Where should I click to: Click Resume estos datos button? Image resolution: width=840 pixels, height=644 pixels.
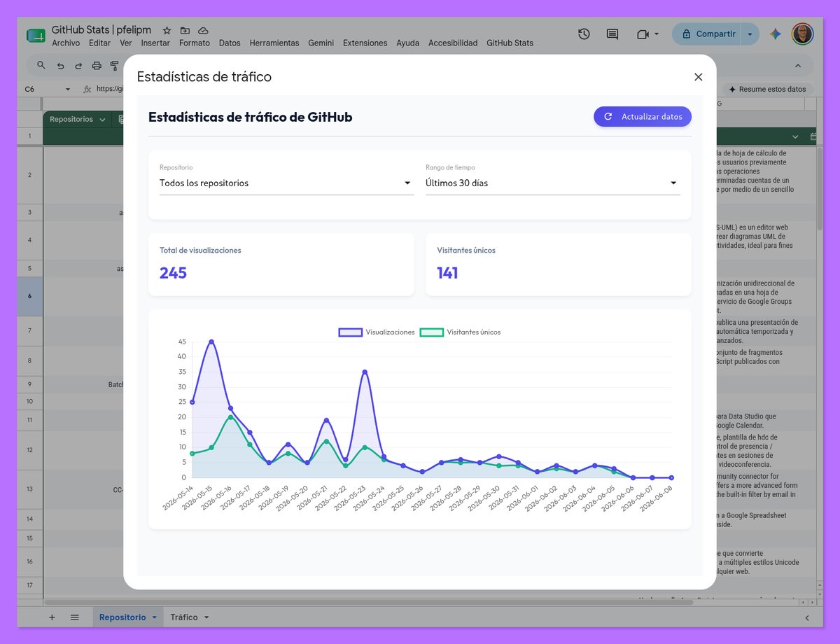pyautogui.click(x=767, y=90)
